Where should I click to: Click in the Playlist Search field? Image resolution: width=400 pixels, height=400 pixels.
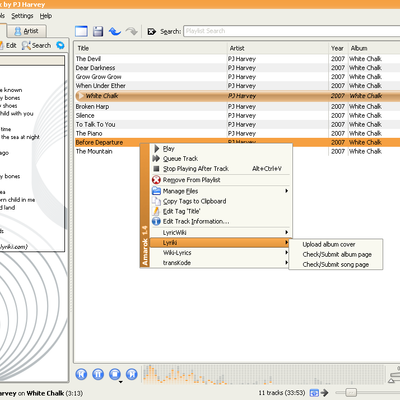292,31
